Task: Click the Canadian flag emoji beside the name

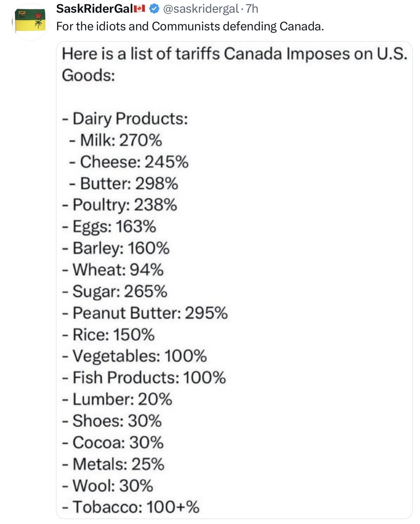Action: pos(139,8)
